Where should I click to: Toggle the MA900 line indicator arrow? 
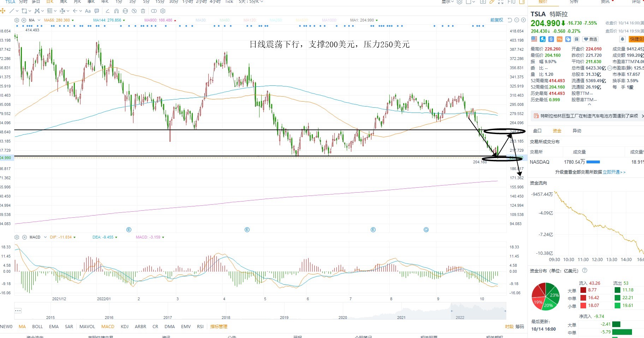[x=175, y=20]
